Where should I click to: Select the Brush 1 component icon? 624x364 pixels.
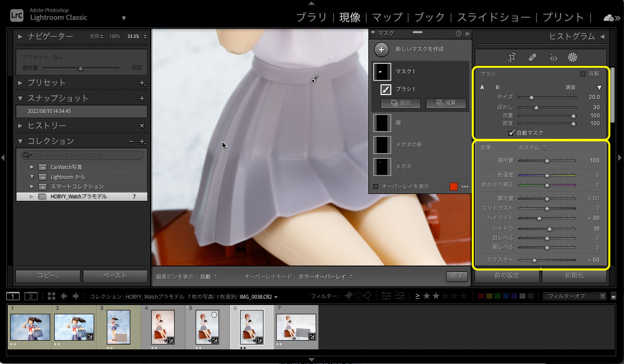pyautogui.click(x=385, y=89)
